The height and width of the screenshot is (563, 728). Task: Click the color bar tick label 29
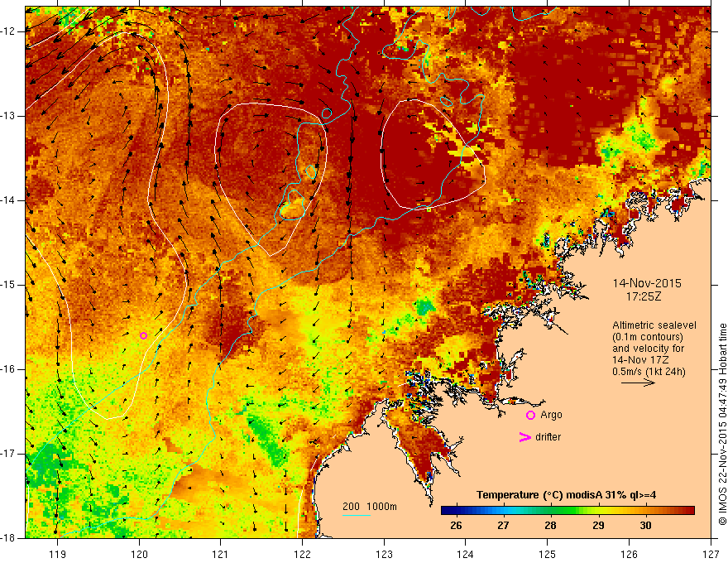coord(598,526)
